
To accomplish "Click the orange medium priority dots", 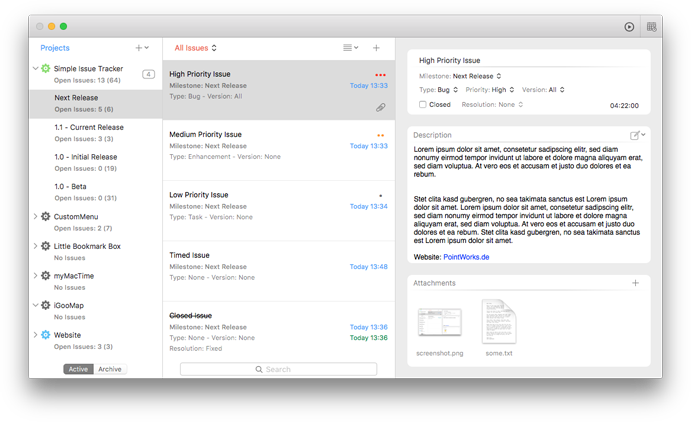I will point(380,135).
